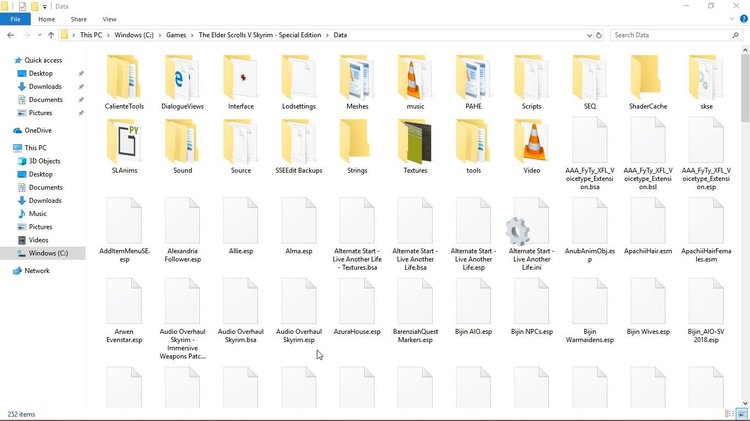750x421 pixels.
Task: Select Alternate Start - Live Another Life.ini file
Action: pyautogui.click(x=531, y=234)
